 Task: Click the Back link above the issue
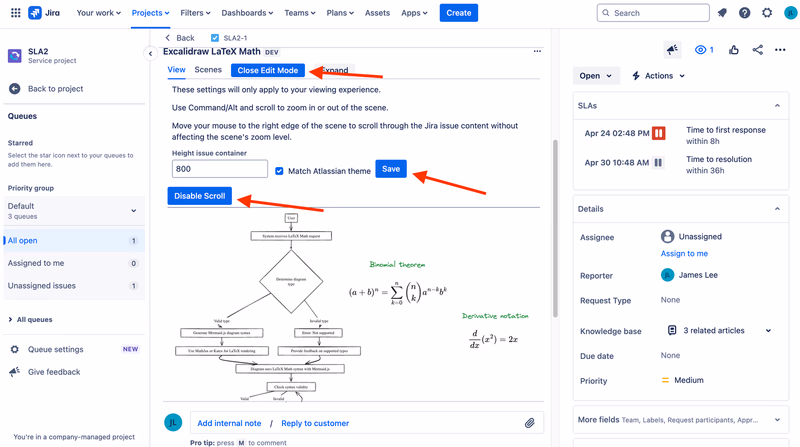pyautogui.click(x=180, y=38)
